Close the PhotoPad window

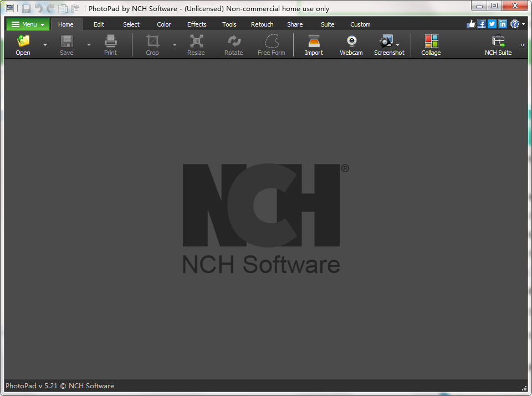tap(515, 6)
